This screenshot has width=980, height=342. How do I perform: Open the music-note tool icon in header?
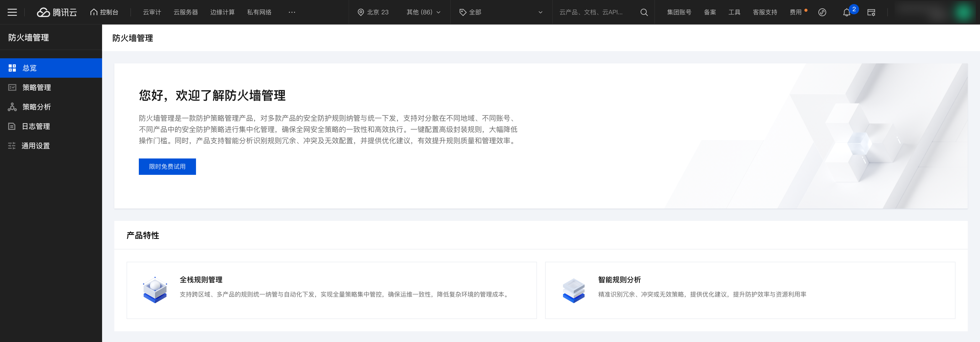point(822,12)
